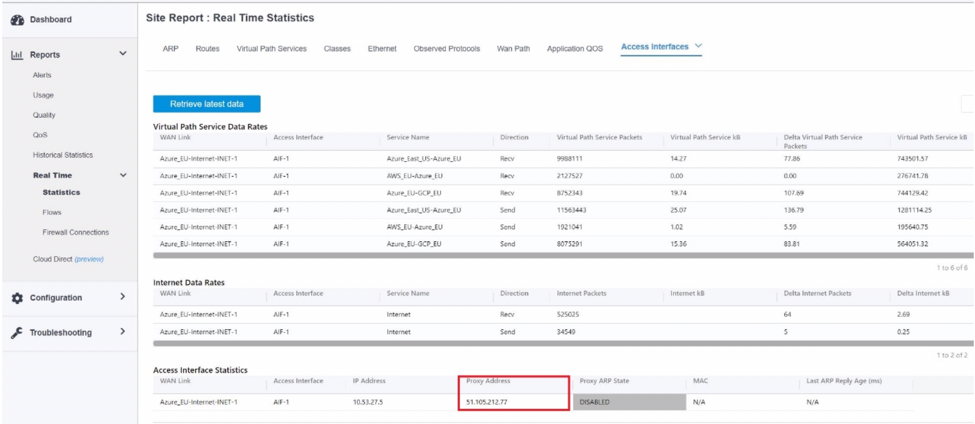Click Internet packets value 525025
This screenshot has height=424, width=975.
point(568,315)
